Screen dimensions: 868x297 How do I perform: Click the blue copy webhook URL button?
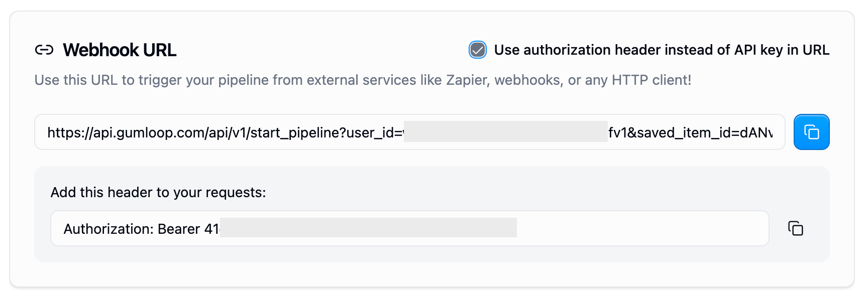811,132
